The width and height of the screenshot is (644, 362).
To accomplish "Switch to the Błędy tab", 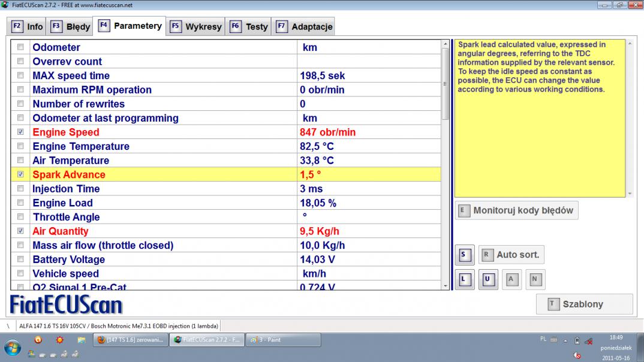I will 71,27.
